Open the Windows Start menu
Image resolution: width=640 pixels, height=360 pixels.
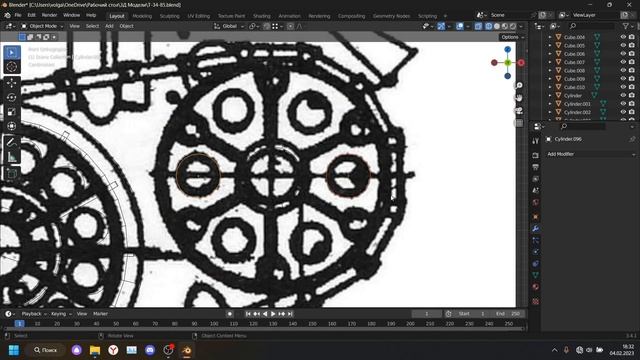point(14,350)
